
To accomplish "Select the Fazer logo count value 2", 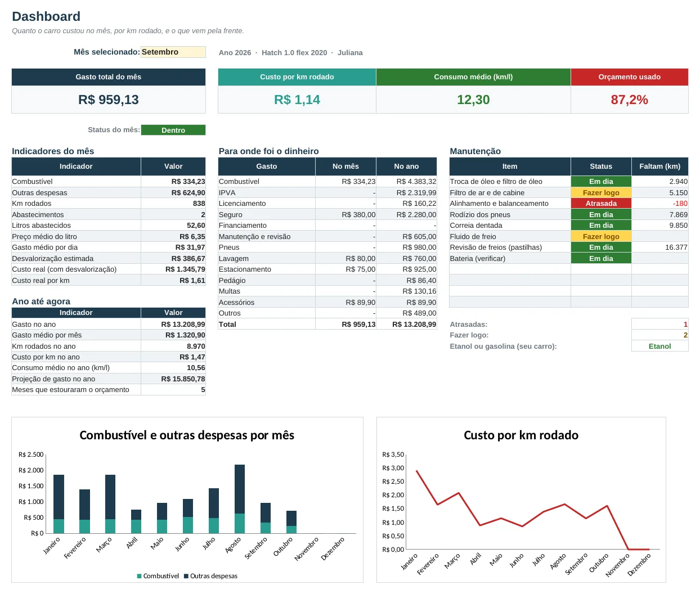I will click(659, 335).
